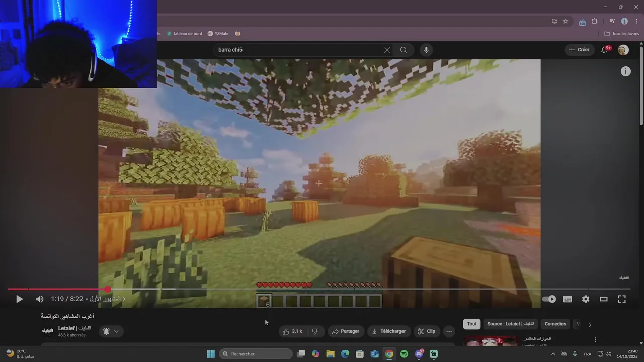Image resolution: width=644 pixels, height=362 pixels.
Task: Open Outlook from taskbar
Action: (x=375, y=354)
